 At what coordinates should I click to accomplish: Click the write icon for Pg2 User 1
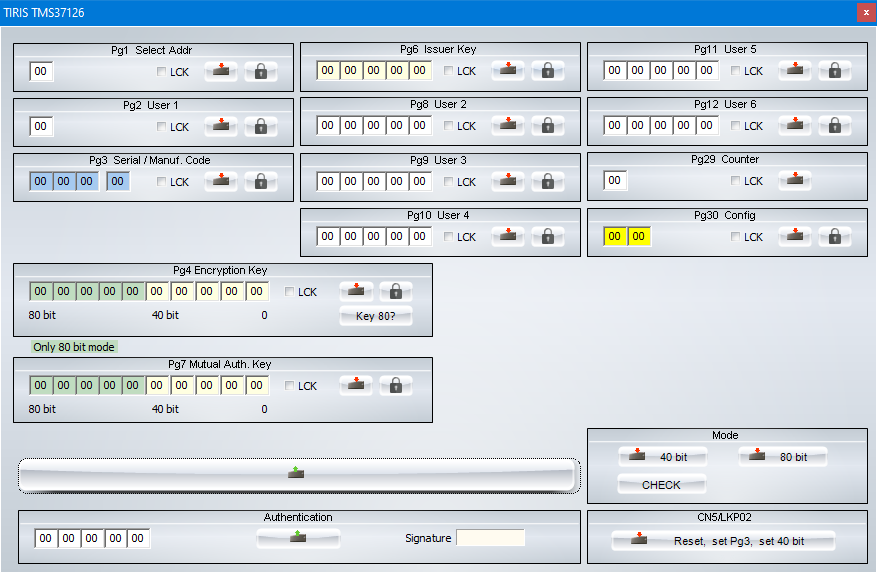coord(221,126)
